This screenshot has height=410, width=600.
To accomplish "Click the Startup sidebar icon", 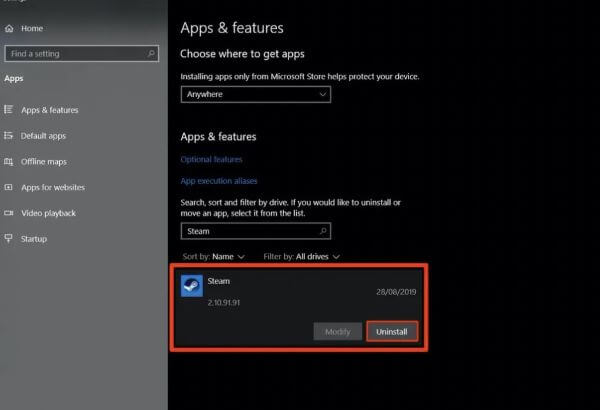I will coord(8,238).
